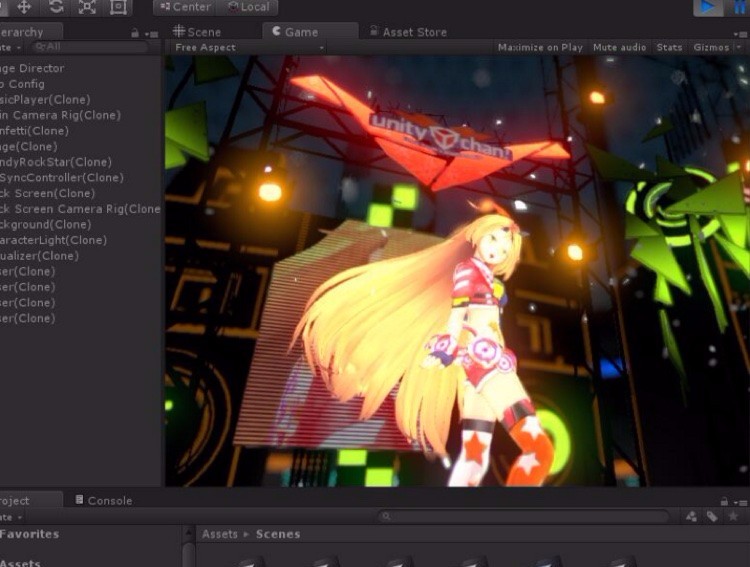Toggle Maximize on Play
Viewport: 750px width, 567px height.
(x=540, y=47)
